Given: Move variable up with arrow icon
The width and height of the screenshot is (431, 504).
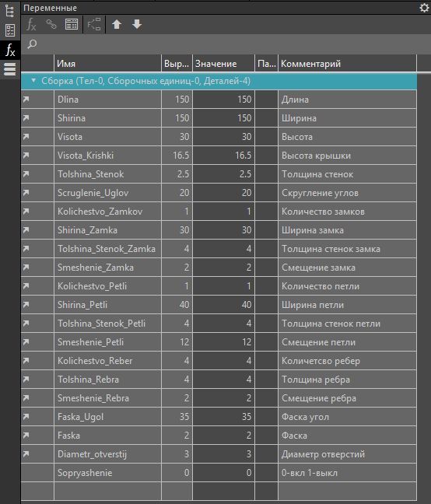Looking at the screenshot, I should (x=117, y=24).
